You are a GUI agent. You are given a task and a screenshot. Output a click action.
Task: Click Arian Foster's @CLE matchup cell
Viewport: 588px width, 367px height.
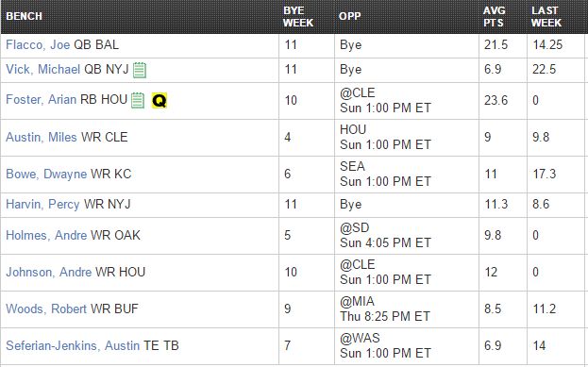tap(407, 100)
